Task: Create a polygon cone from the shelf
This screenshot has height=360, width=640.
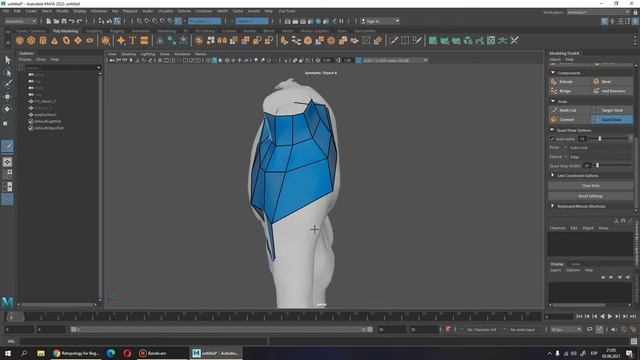Action: (54, 40)
